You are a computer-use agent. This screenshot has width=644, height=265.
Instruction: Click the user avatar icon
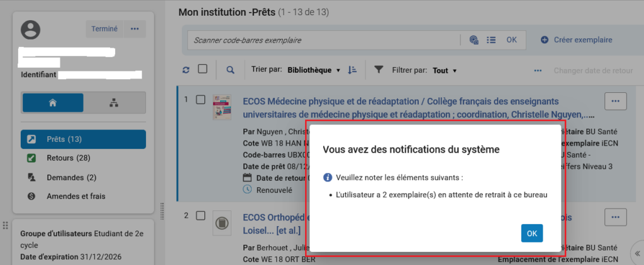[x=30, y=30]
